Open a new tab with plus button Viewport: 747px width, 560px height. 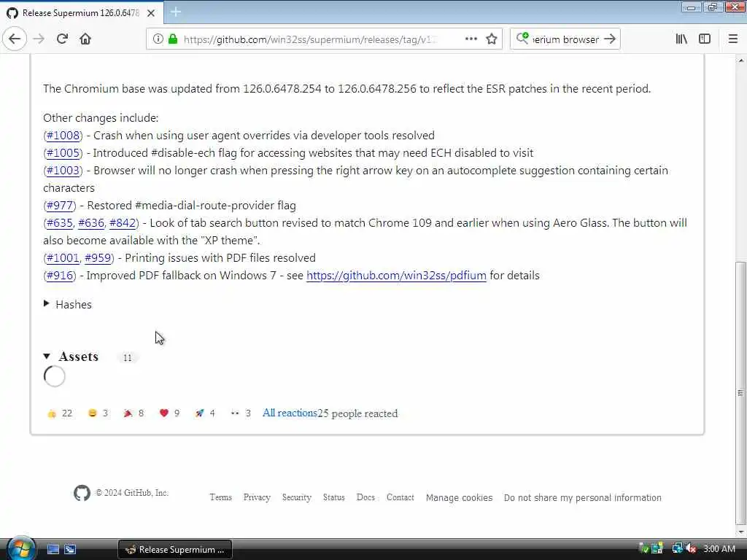point(175,12)
